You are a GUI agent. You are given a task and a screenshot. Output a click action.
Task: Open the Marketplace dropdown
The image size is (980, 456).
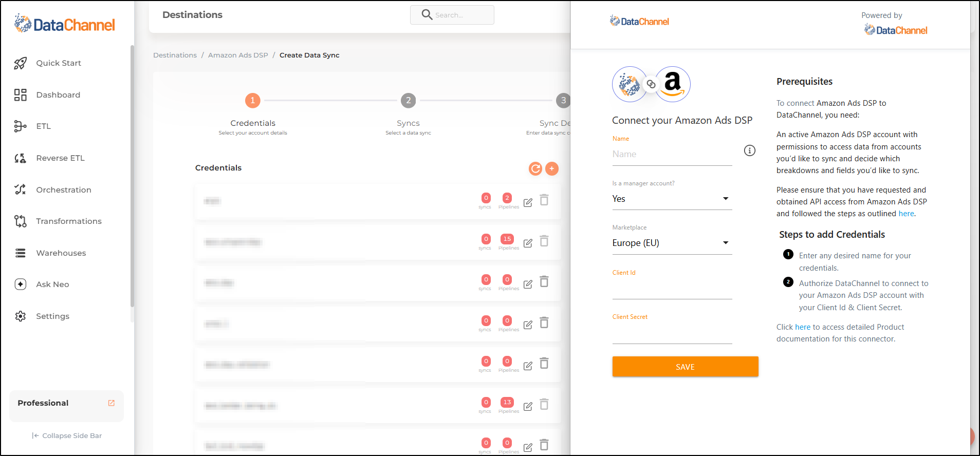pyautogui.click(x=672, y=243)
